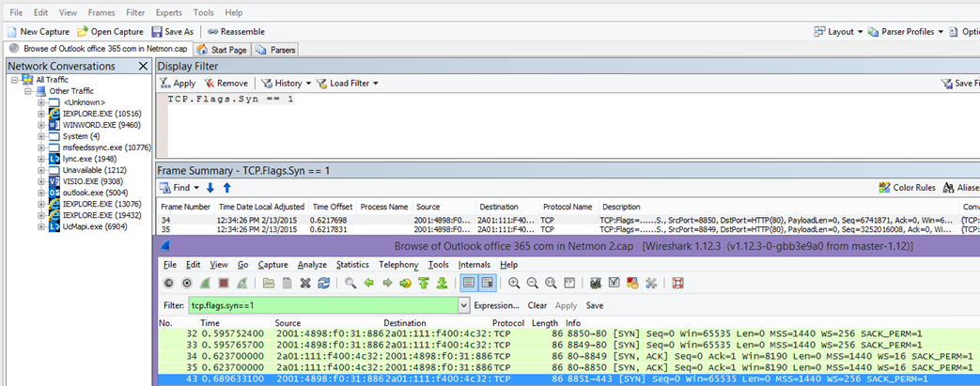Image resolution: width=980 pixels, height=386 pixels.
Task: Click the go to first packet icon
Action: (424, 283)
